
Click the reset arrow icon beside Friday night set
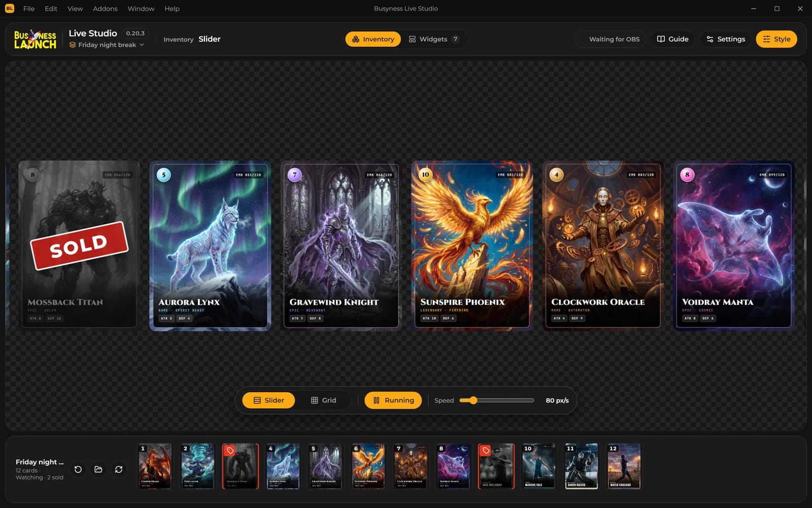click(78, 469)
